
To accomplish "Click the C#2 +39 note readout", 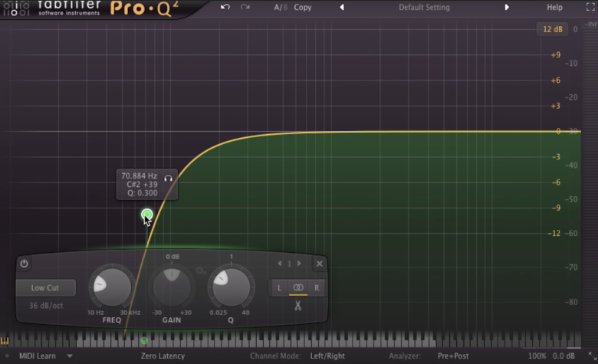I will pos(142,185).
